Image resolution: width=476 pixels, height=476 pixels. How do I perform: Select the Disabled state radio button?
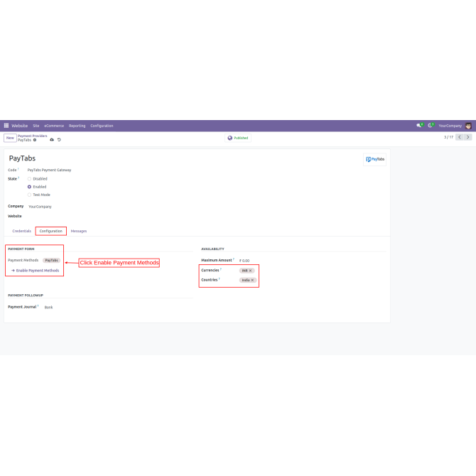tap(29, 179)
